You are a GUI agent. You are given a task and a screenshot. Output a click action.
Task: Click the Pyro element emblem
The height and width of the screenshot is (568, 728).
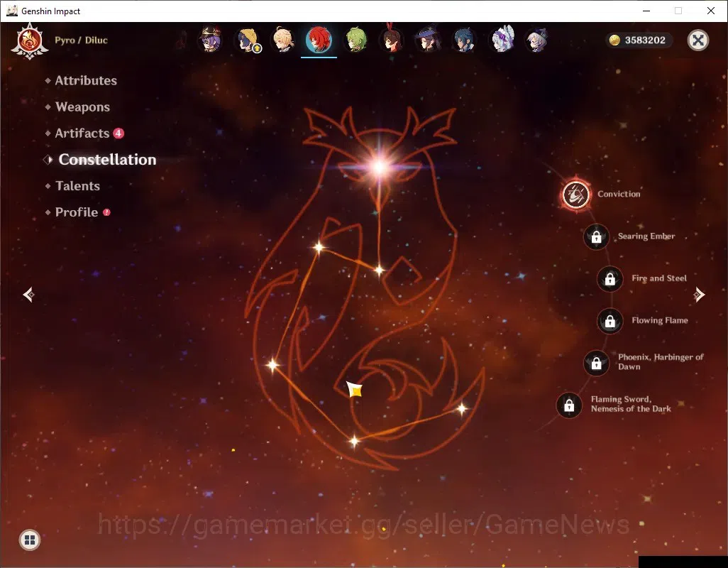pos(30,41)
